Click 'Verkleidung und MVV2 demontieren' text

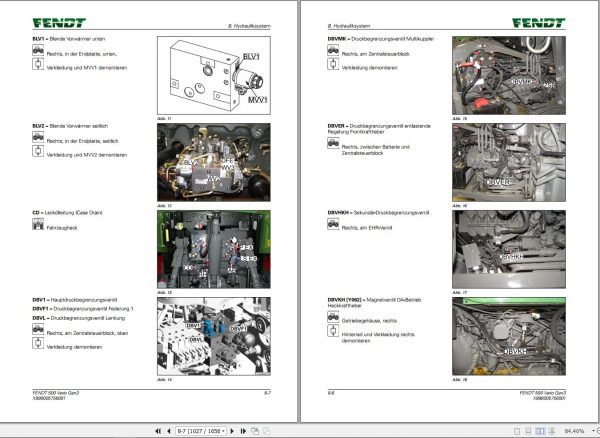[x=87, y=155]
